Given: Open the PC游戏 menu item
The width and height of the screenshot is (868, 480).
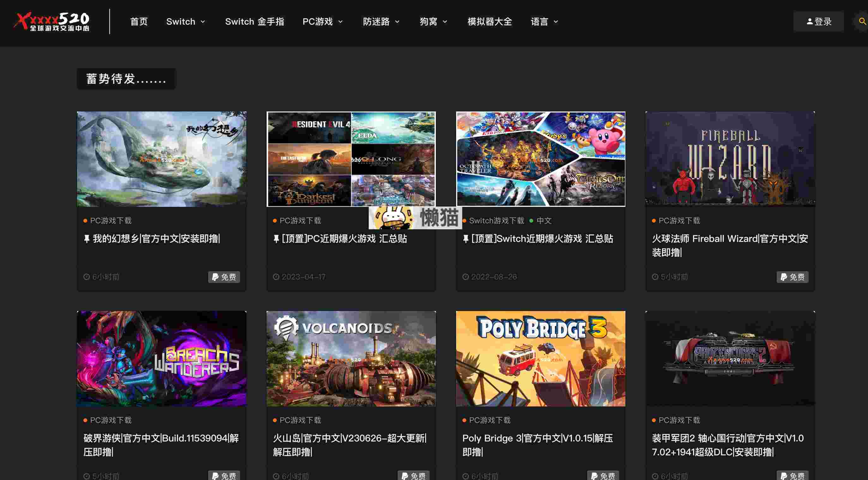Looking at the screenshot, I should 318,21.
